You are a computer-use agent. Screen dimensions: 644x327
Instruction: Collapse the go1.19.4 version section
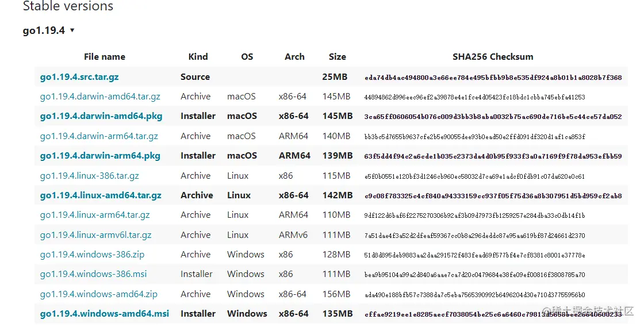pyautogui.click(x=72, y=30)
